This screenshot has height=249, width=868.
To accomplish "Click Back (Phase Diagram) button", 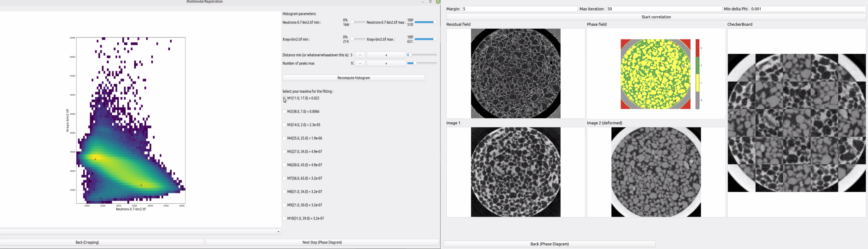I will tap(550, 244).
